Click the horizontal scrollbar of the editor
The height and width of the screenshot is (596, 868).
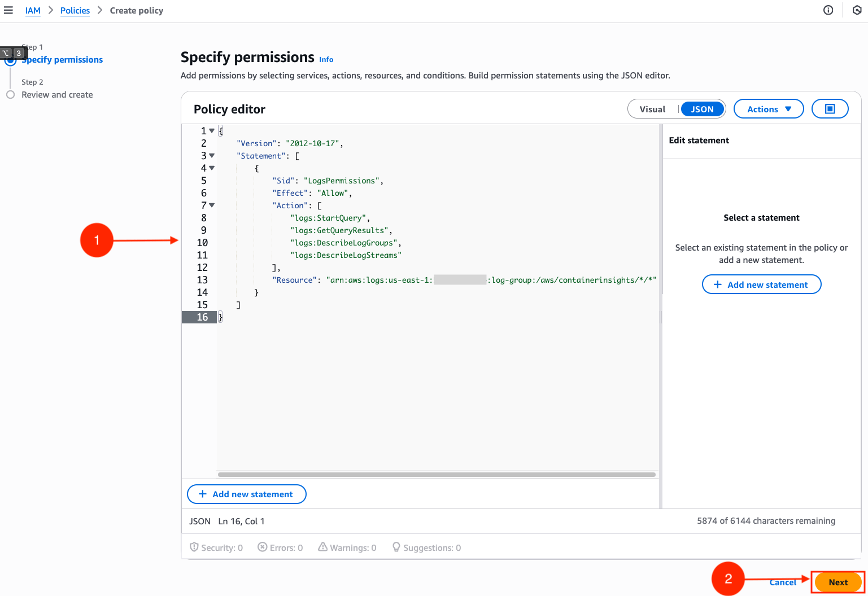coord(437,475)
